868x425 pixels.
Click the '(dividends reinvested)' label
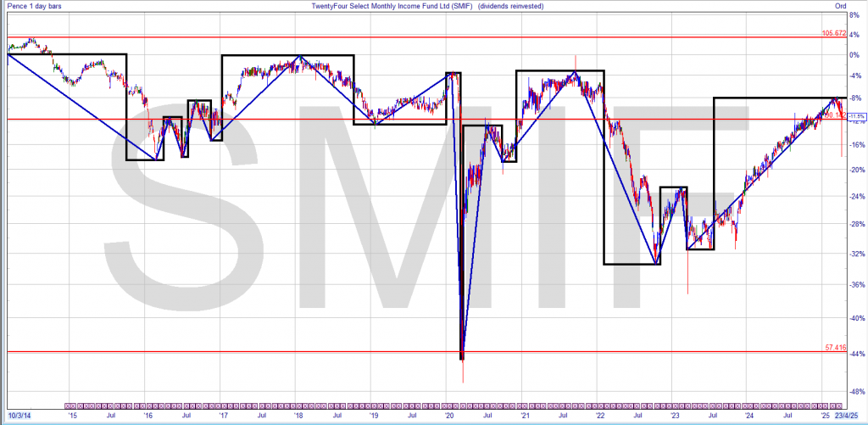(510, 6)
